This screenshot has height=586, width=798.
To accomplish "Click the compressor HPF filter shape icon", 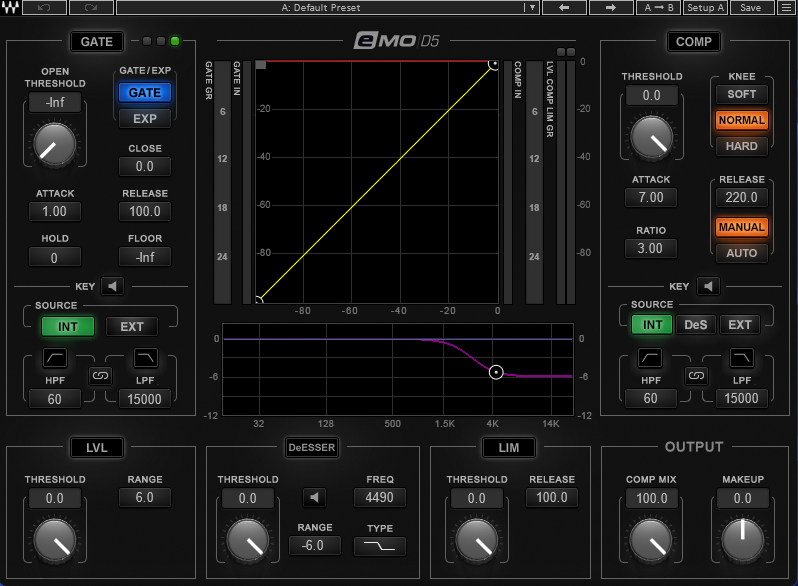I will tap(650, 357).
